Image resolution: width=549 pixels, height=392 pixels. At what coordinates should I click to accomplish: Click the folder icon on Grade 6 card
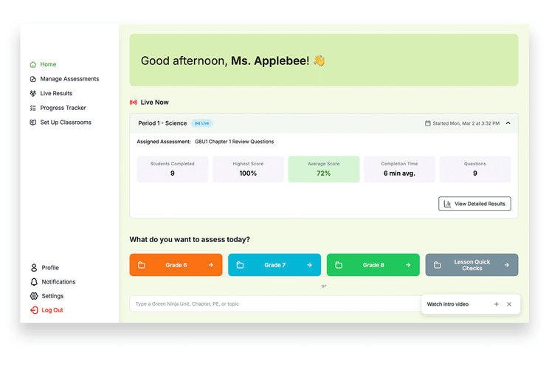pyautogui.click(x=142, y=265)
